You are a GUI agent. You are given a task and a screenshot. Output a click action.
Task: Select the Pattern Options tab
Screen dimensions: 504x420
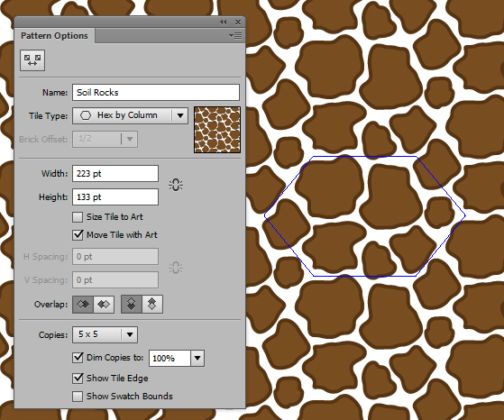(54, 36)
